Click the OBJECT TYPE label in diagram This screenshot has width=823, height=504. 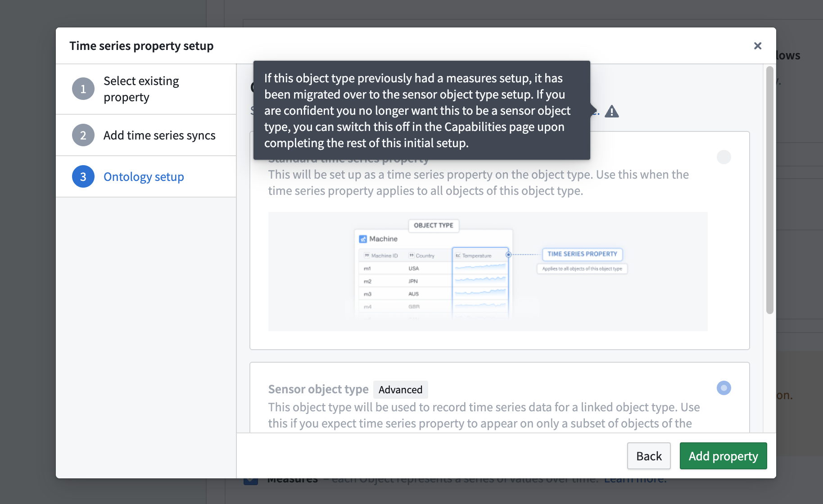[x=433, y=225]
